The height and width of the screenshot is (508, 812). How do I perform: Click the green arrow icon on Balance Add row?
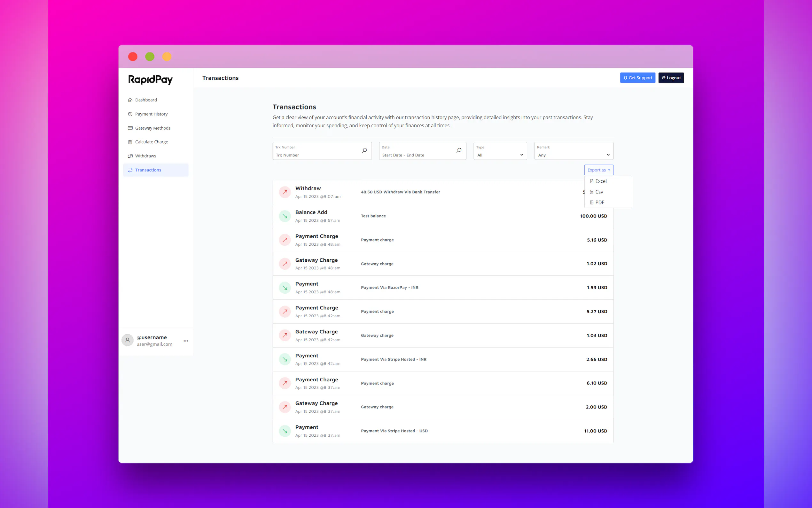[x=285, y=216]
